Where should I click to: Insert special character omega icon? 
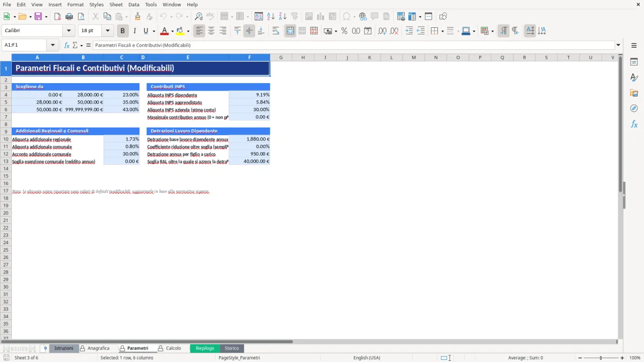346,17
